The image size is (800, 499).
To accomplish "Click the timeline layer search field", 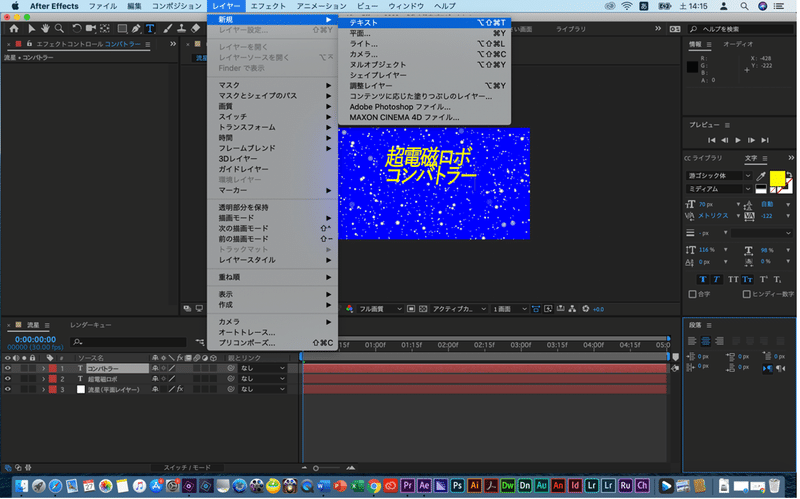I will coord(129,342).
